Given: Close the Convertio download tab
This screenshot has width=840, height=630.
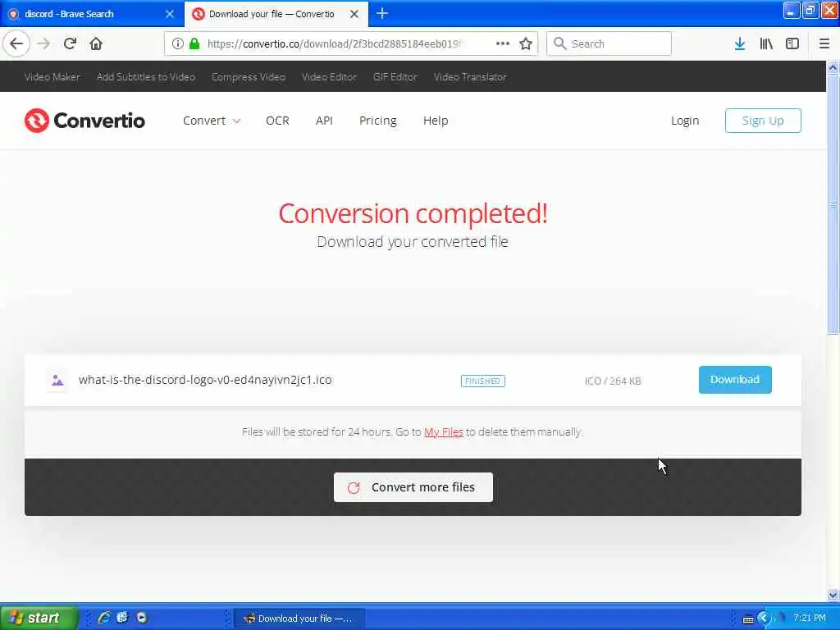Looking at the screenshot, I should [x=354, y=14].
